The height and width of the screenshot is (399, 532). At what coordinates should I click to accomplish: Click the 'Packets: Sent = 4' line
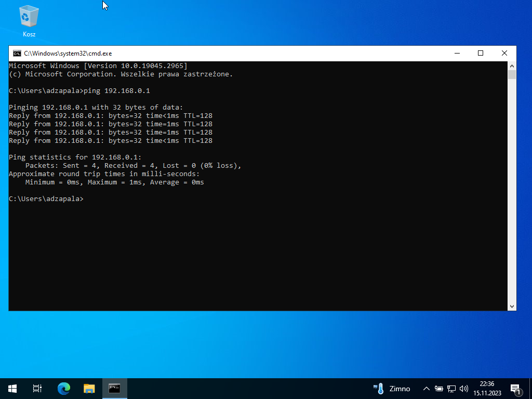tap(133, 166)
